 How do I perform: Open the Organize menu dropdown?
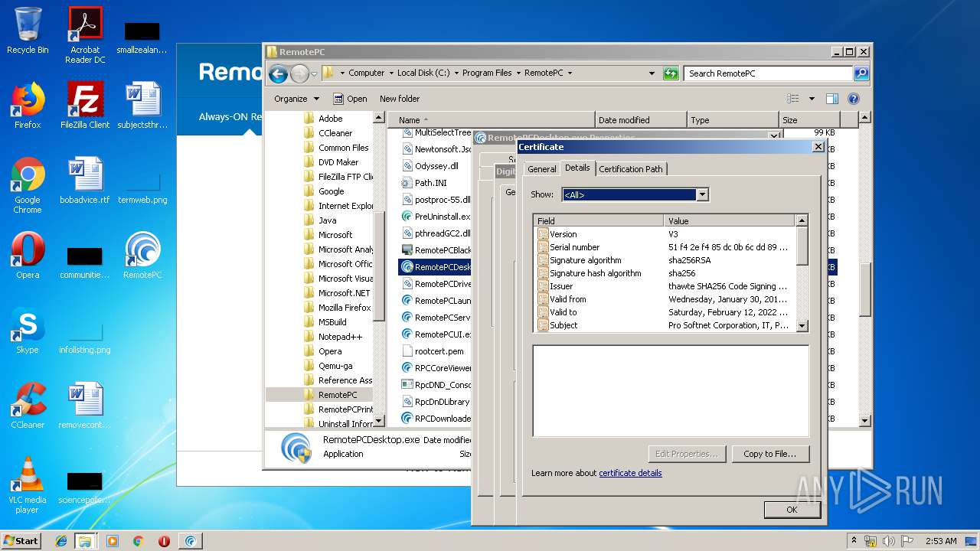pyautogui.click(x=297, y=99)
